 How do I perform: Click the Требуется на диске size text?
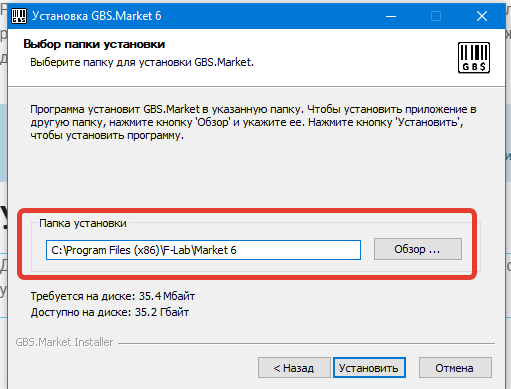click(113, 296)
